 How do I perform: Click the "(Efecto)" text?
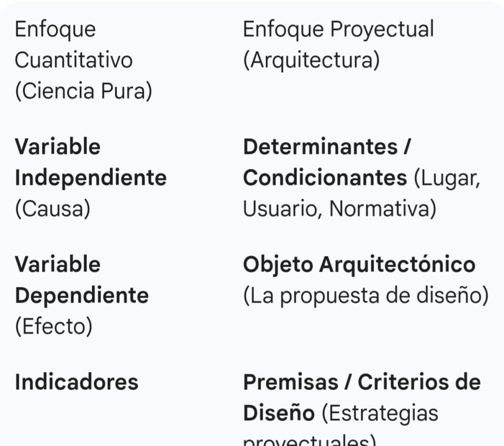tap(54, 327)
